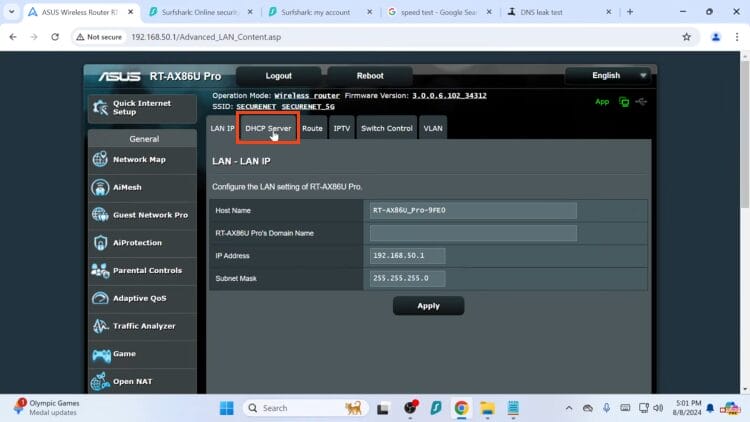Click the Host Name input field

[x=473, y=211]
